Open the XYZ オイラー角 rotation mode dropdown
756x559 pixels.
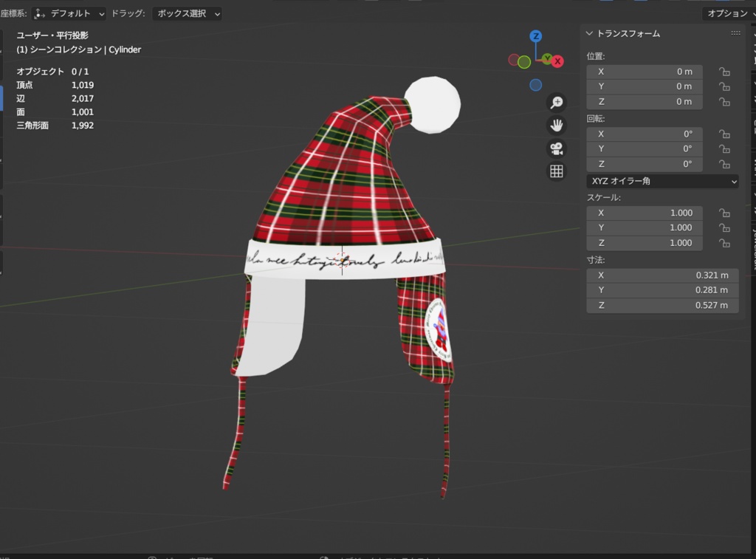click(x=662, y=182)
